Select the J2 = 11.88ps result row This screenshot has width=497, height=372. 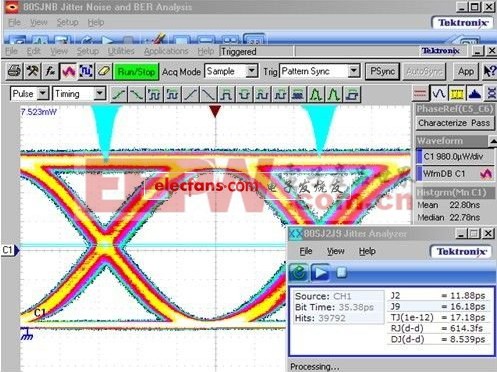coord(438,295)
